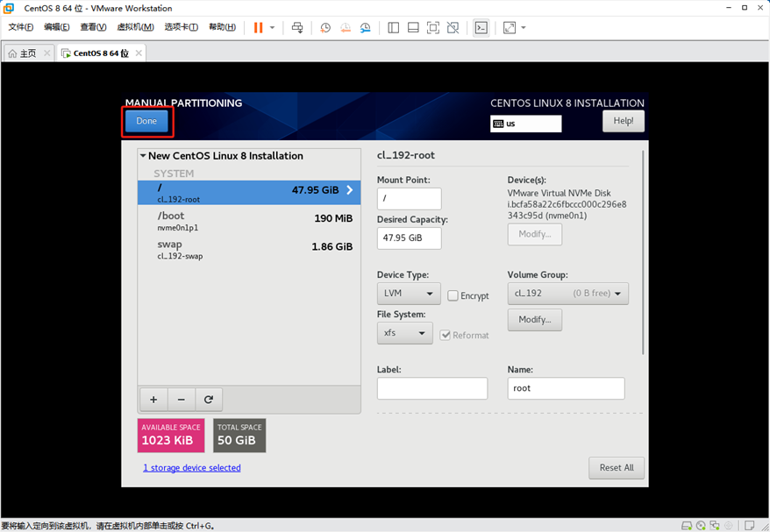The height and width of the screenshot is (532, 770).
Task: Open the File System xfs dropdown
Action: tap(404, 333)
